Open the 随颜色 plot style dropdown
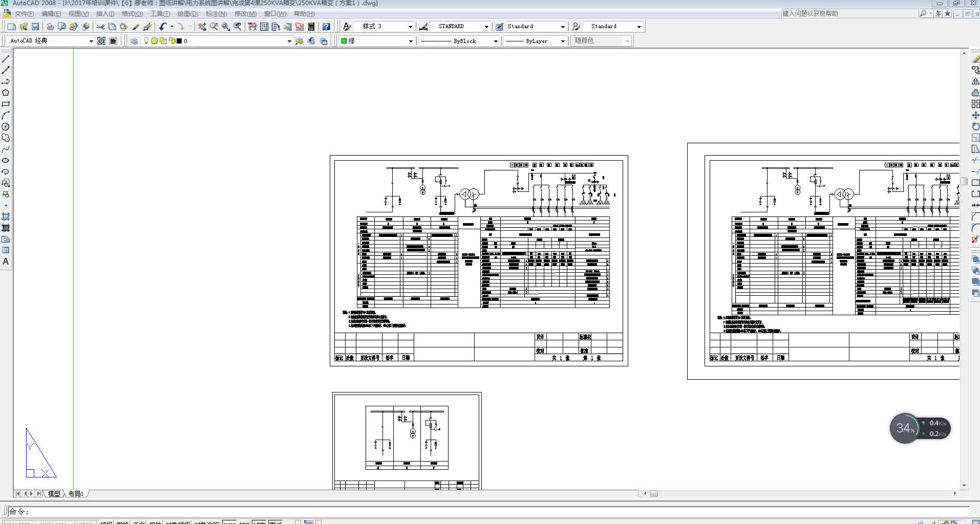 pyautogui.click(x=601, y=41)
